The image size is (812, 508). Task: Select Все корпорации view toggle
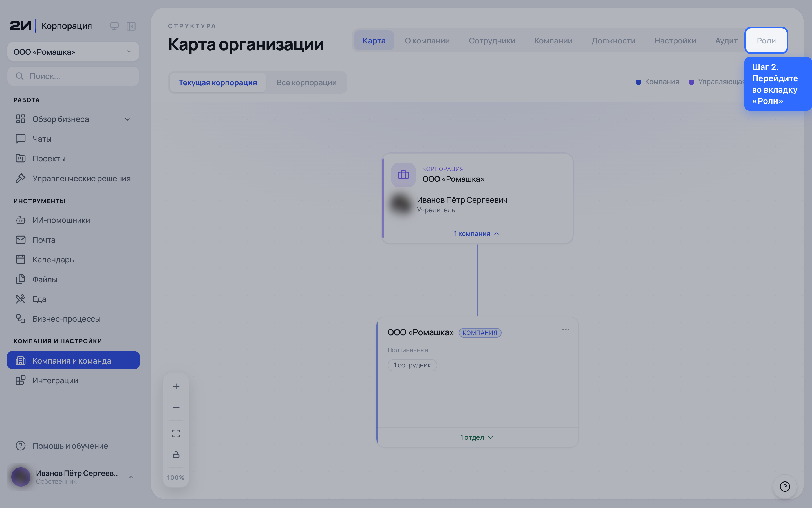coord(306,83)
